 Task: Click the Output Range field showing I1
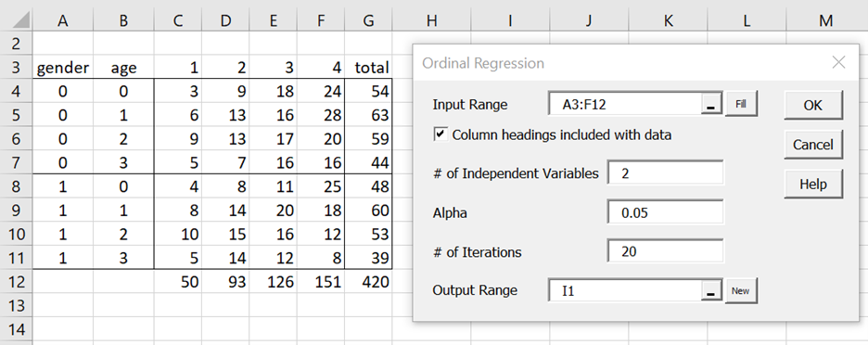tap(624, 290)
